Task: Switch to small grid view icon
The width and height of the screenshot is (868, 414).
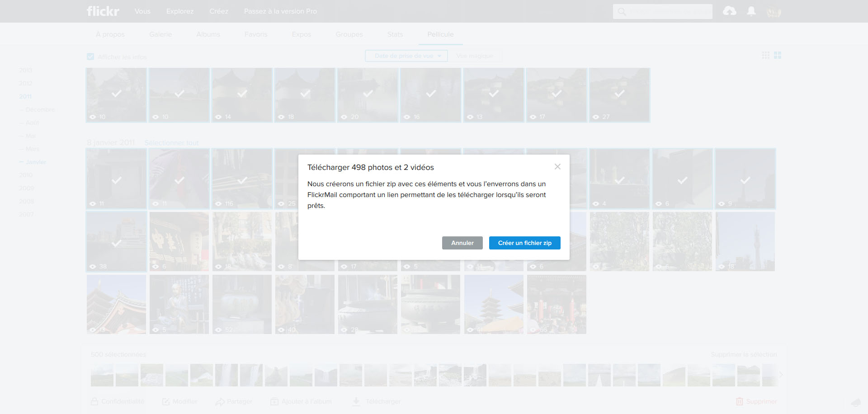Action: click(x=765, y=55)
